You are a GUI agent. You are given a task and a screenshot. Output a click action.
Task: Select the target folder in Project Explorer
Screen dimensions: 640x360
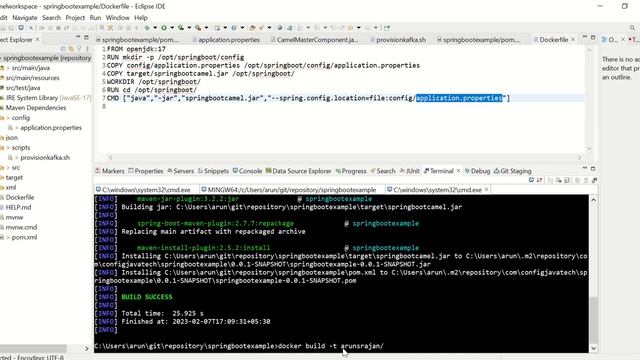click(x=14, y=178)
